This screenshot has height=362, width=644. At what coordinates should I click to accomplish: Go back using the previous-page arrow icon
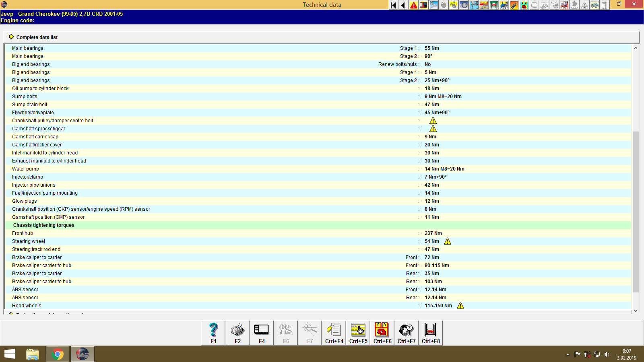(x=402, y=5)
